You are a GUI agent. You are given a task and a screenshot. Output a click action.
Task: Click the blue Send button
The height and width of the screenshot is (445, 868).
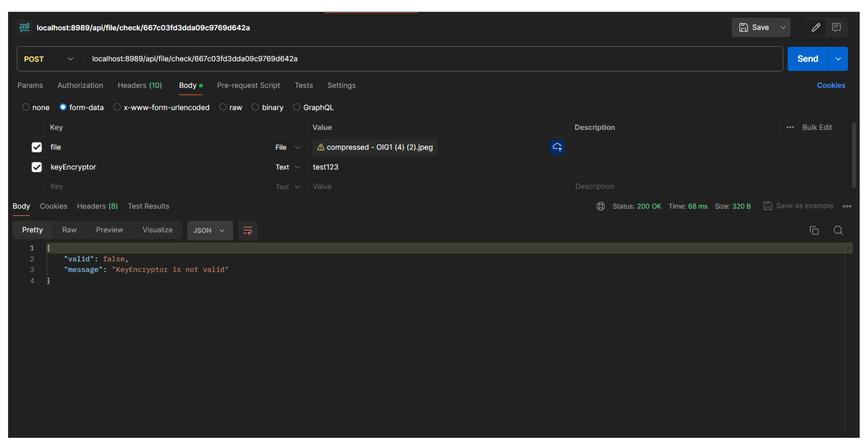(x=807, y=59)
